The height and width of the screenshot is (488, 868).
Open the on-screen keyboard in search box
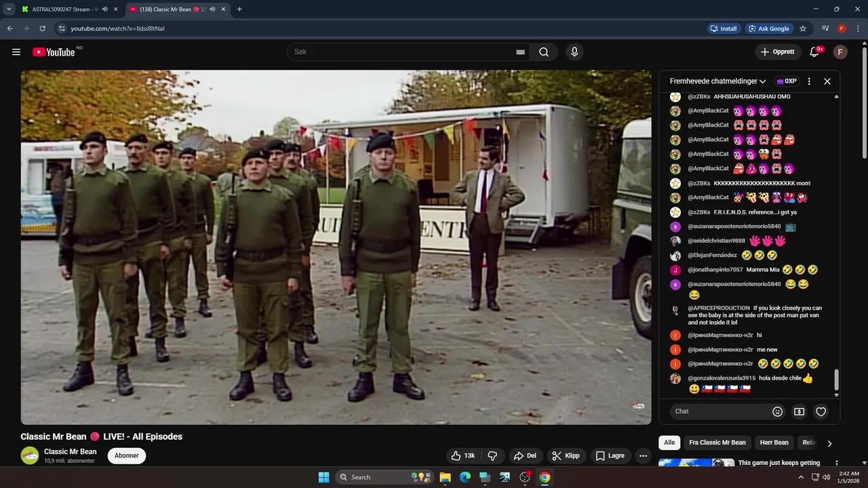(520, 52)
